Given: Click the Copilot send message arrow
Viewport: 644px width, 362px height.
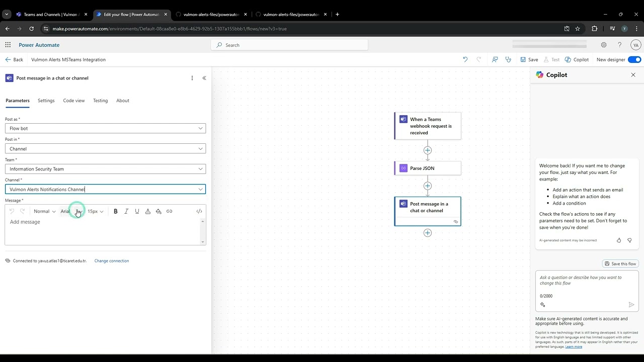Looking at the screenshot, I should 631,305.
